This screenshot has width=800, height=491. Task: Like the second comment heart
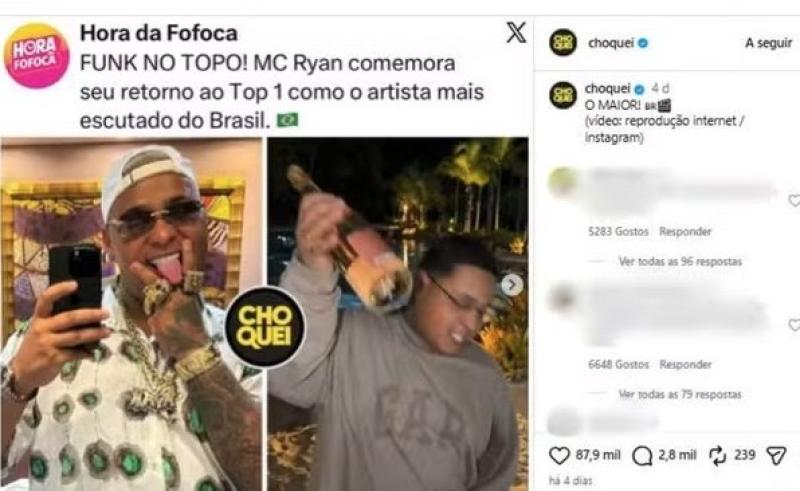(795, 324)
